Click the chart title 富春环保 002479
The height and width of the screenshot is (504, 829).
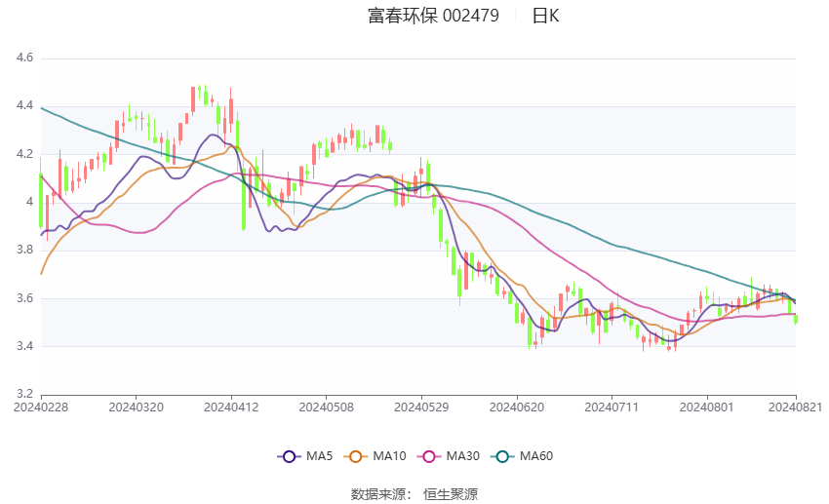tap(433, 16)
